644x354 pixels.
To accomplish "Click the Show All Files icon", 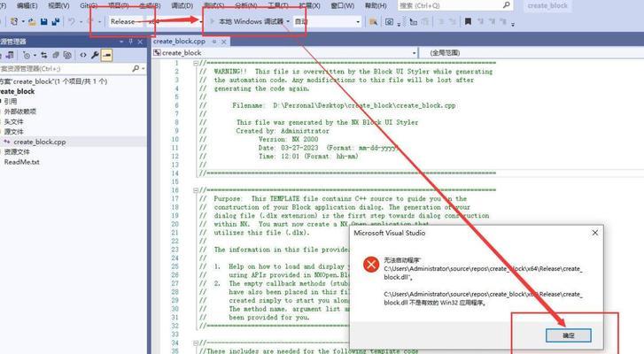I will [x=67, y=55].
